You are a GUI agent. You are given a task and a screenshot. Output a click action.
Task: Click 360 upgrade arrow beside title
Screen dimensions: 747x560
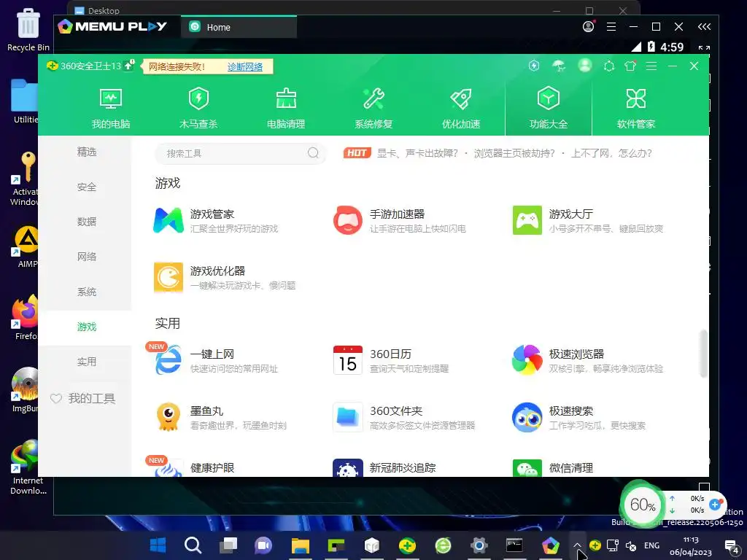tap(128, 66)
